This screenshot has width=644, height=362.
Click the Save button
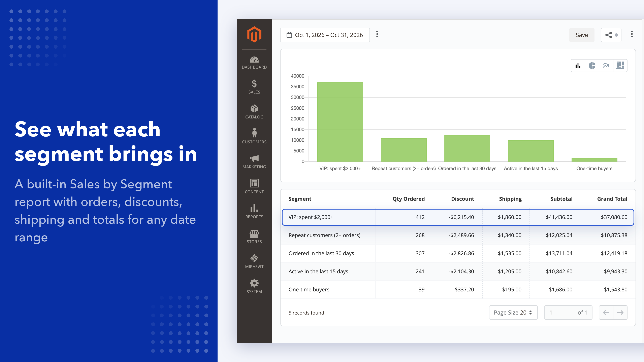[x=582, y=35]
